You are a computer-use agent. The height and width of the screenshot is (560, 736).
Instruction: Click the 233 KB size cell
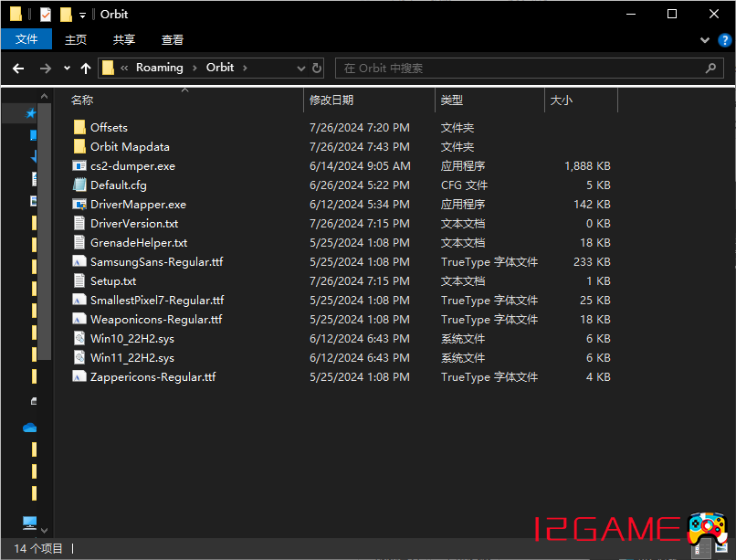tap(592, 262)
